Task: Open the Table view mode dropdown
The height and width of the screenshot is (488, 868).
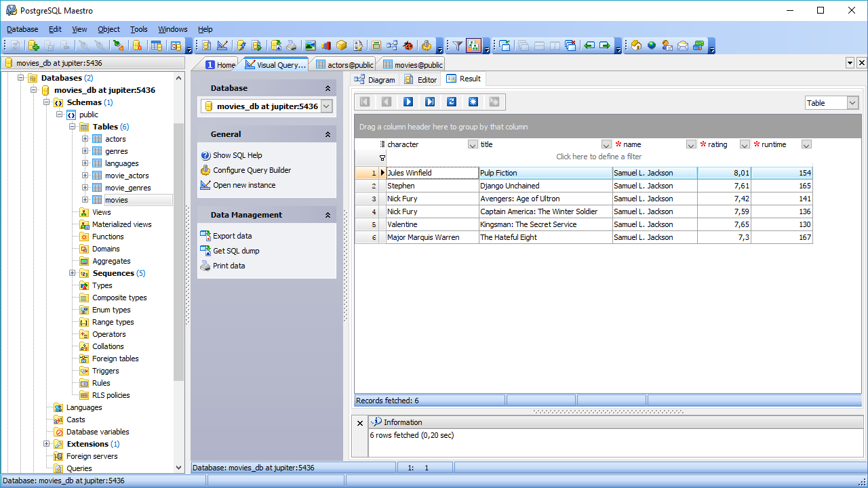Action: click(852, 103)
